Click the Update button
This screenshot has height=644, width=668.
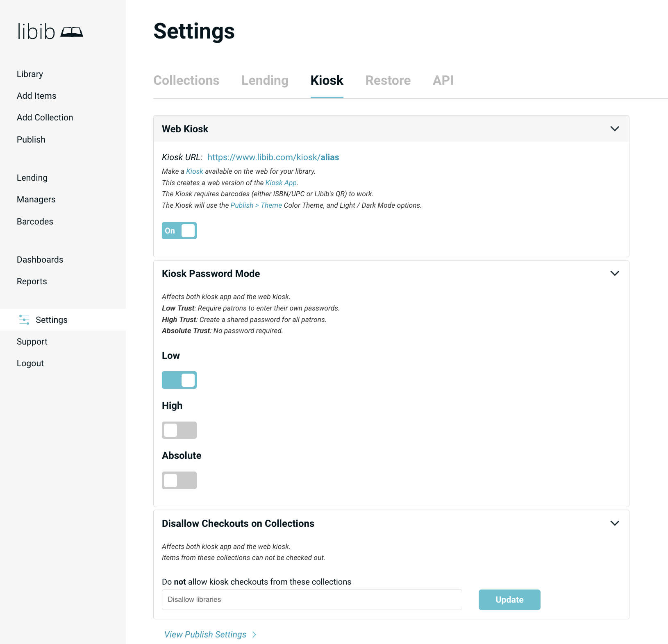coord(509,599)
